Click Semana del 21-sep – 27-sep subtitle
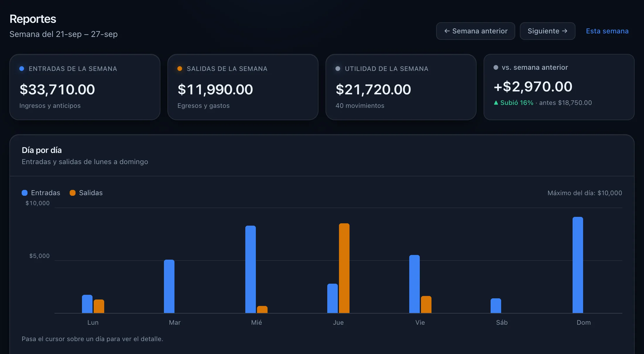The width and height of the screenshot is (644, 354). click(x=64, y=34)
